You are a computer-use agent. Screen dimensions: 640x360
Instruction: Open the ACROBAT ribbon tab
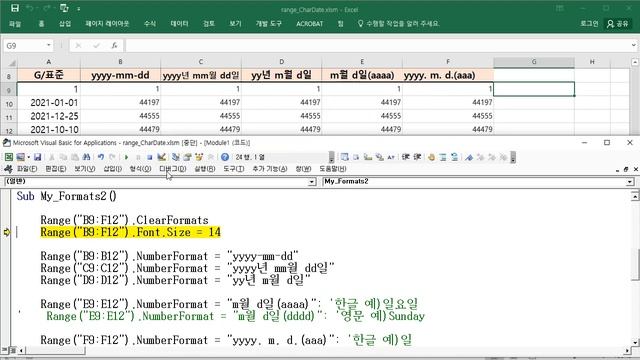tap(309, 24)
